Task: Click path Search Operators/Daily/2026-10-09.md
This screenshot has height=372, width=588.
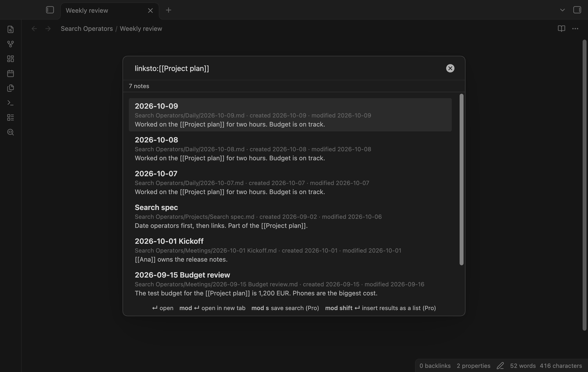Action: (190, 116)
